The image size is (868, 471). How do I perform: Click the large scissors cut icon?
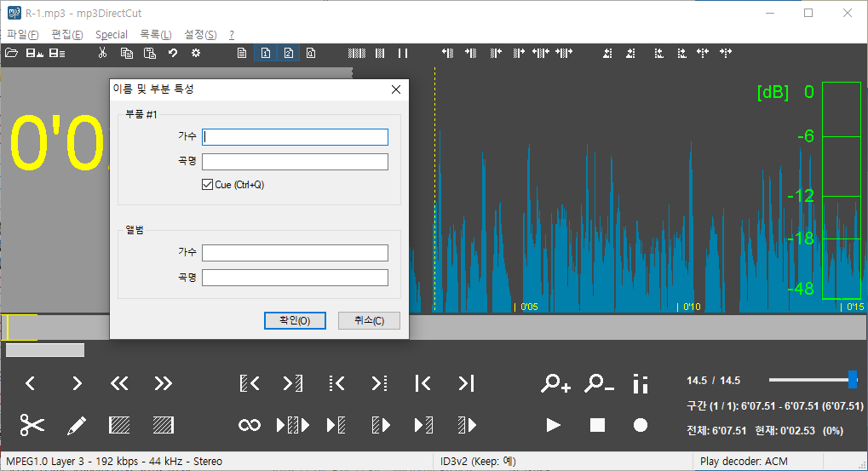32,424
